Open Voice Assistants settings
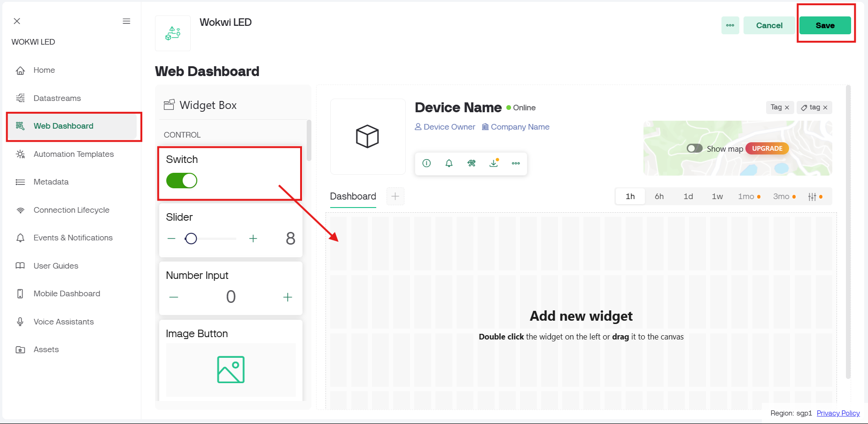Image resolution: width=868 pixels, height=424 pixels. coord(63,322)
